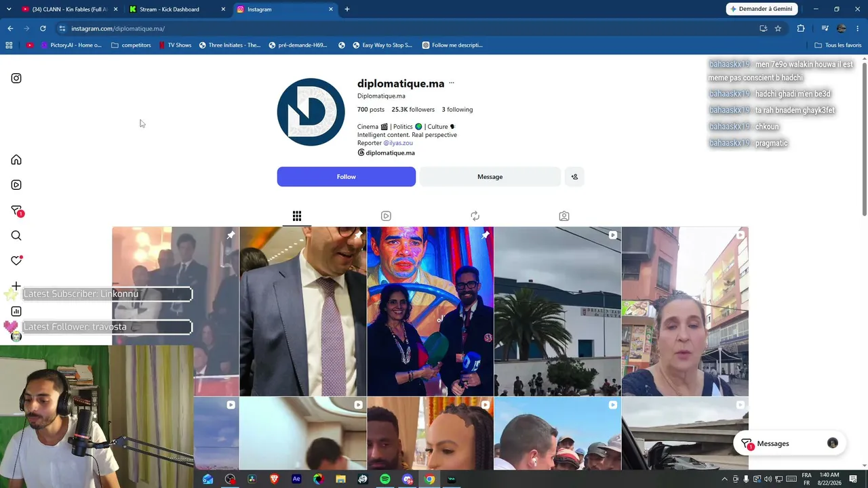
Task: Open the Apps grid in bookmarks bar
Action: tap(9, 45)
